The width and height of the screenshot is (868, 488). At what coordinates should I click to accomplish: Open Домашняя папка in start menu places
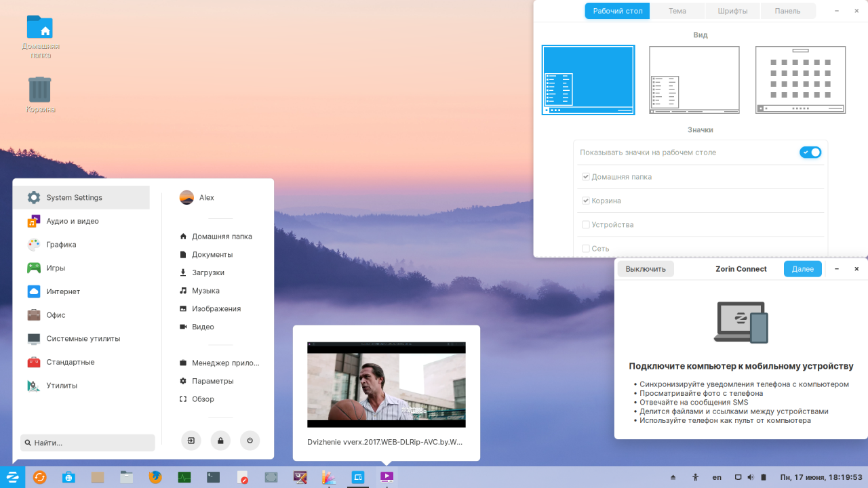216,237
